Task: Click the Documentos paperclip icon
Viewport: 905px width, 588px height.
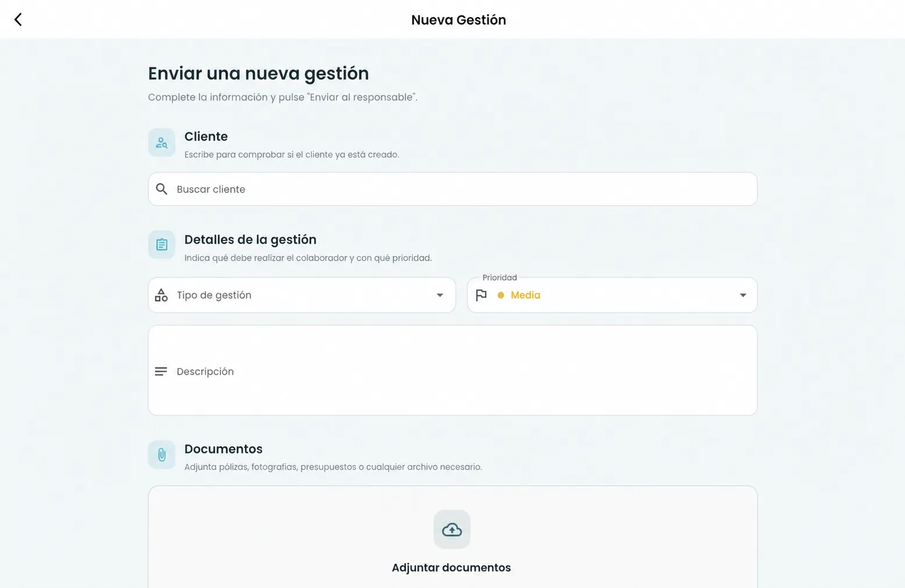Action: 162,454
